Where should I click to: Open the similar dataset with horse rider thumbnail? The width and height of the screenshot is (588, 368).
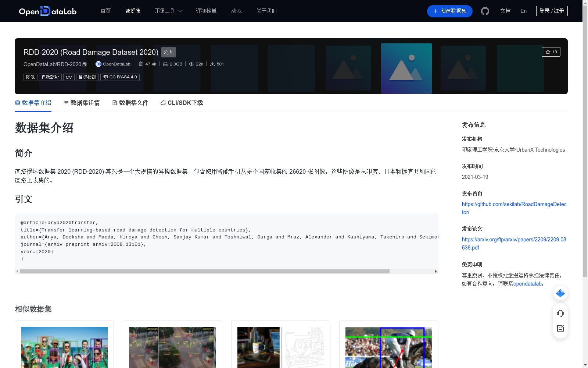coord(389,347)
